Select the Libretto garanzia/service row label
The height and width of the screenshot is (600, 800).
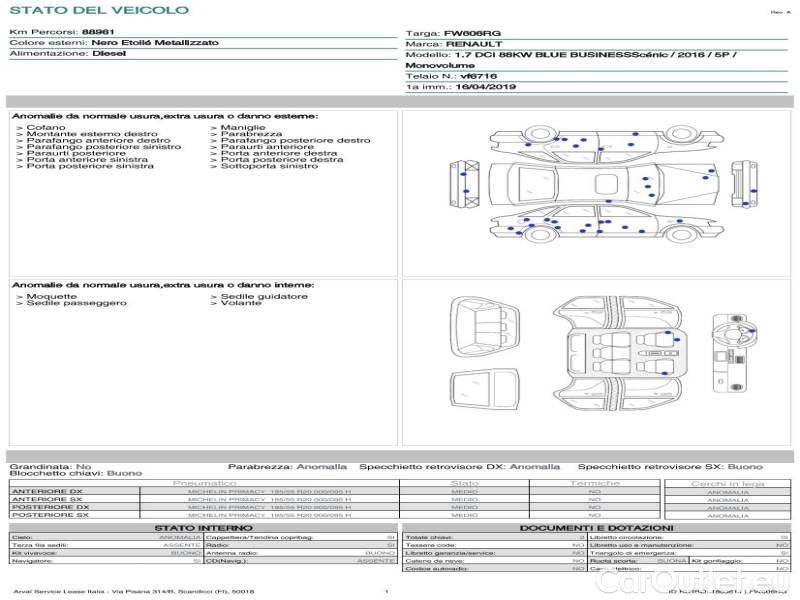tap(450, 553)
